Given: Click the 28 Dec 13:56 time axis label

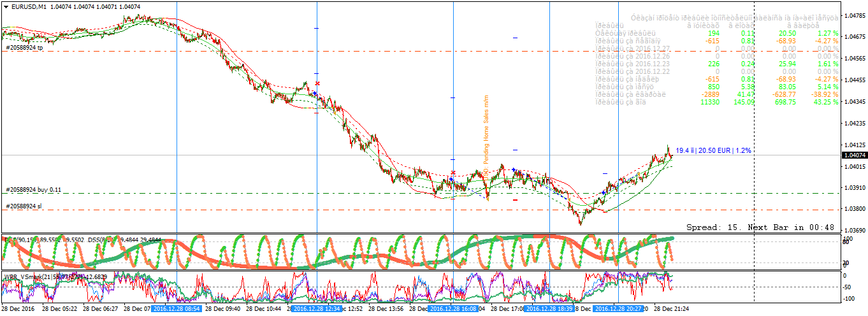Looking at the screenshot, I should coord(387,309).
